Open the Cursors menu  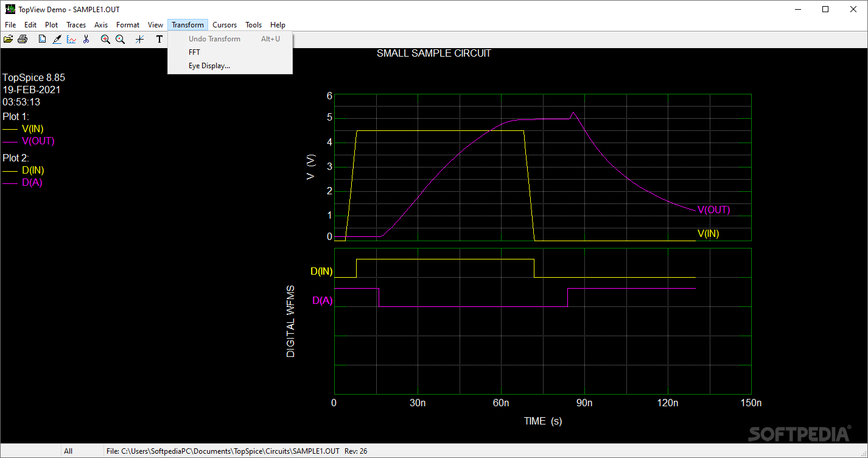[225, 25]
